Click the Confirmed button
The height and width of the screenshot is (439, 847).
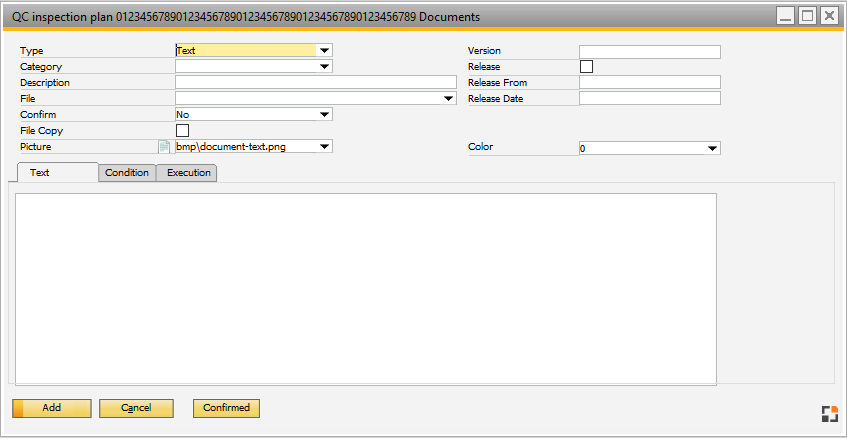226,408
